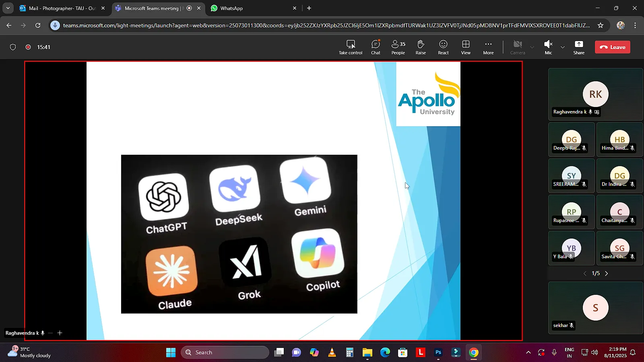Switch ENG IN input language
The width and height of the screenshot is (644, 362).
(569, 352)
